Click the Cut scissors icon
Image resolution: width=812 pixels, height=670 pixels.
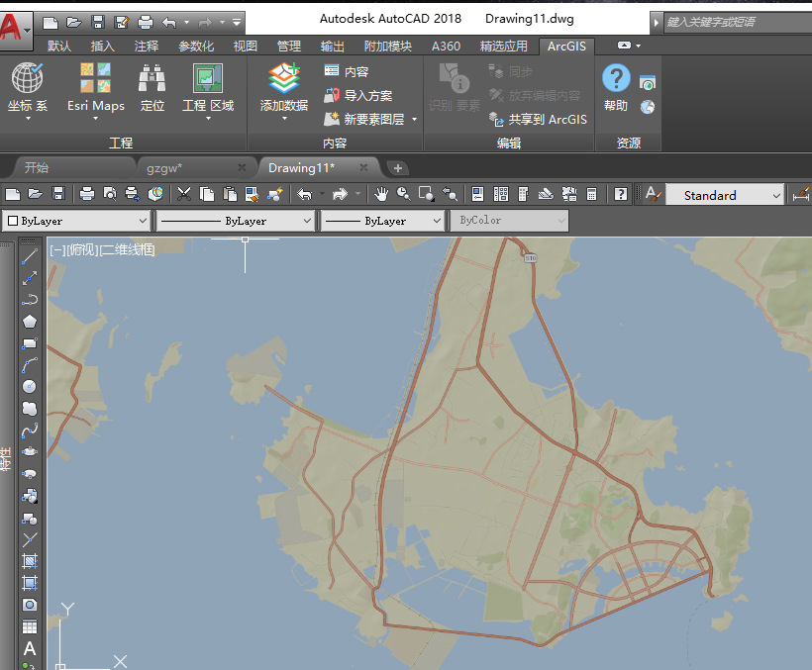pyautogui.click(x=184, y=194)
